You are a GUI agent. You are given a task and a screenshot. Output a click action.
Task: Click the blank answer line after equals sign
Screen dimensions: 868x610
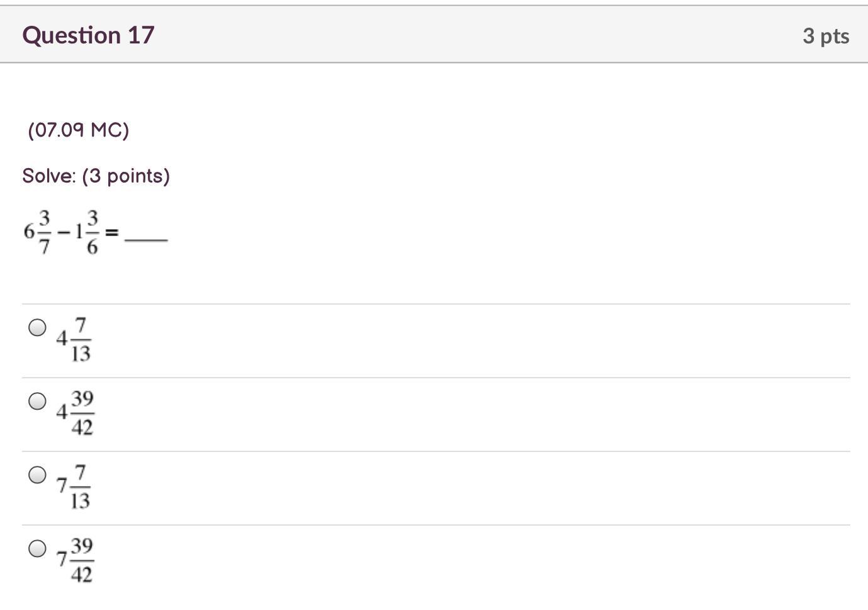tap(146, 239)
